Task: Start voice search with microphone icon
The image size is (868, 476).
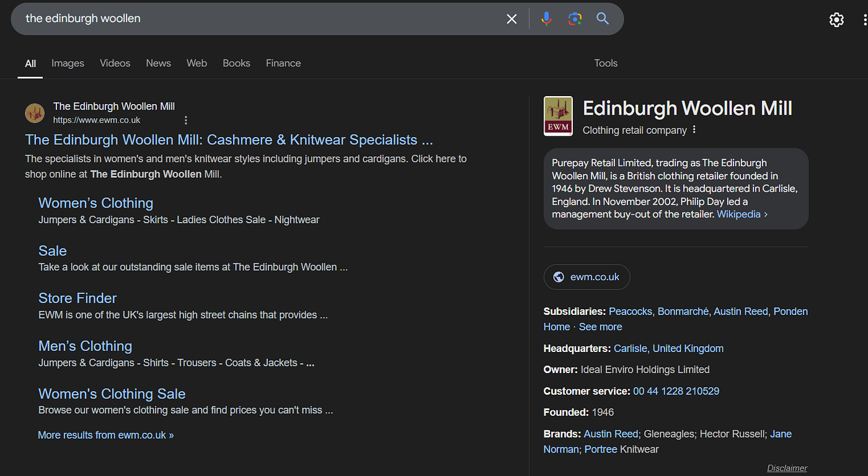Action: [x=546, y=19]
